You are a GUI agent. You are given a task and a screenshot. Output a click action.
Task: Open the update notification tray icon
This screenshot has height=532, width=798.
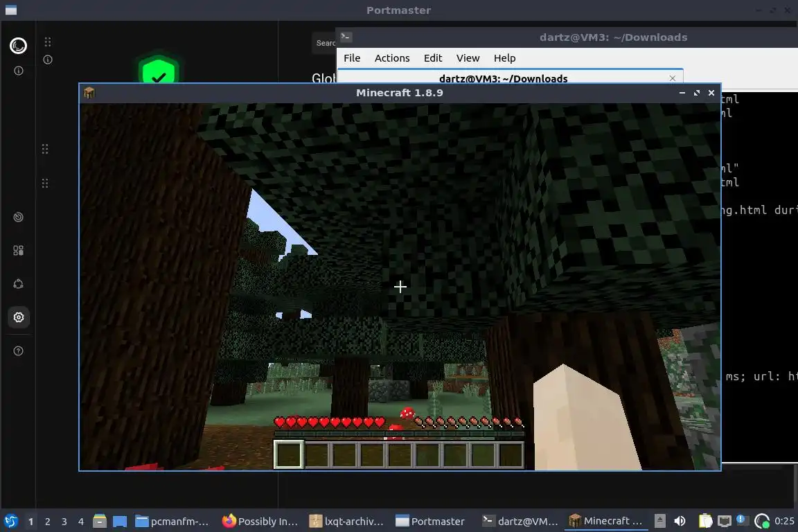click(741, 520)
